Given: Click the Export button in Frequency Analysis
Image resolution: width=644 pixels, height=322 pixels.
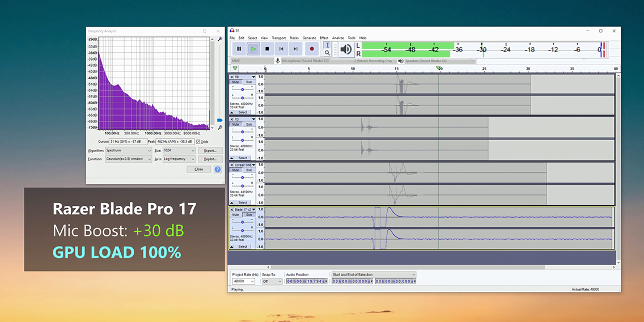Looking at the screenshot, I should (x=210, y=151).
